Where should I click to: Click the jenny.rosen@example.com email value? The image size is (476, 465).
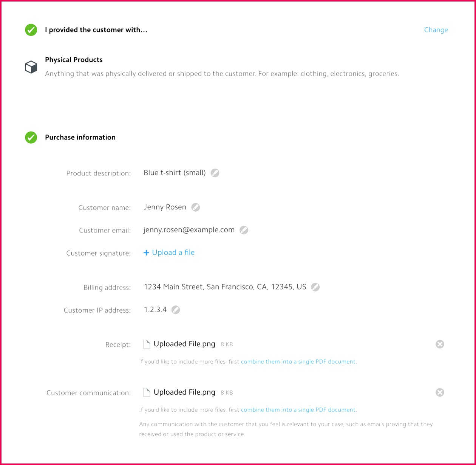pyautogui.click(x=189, y=230)
